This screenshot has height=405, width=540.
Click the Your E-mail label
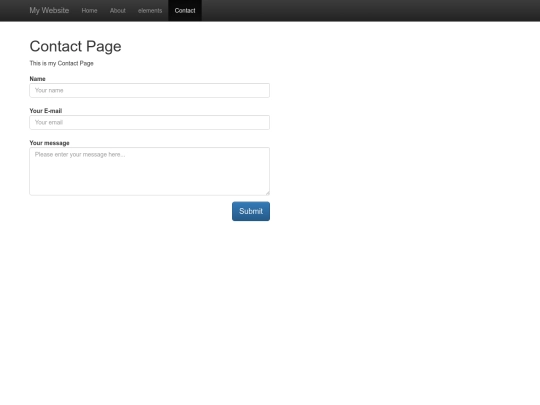point(46,111)
